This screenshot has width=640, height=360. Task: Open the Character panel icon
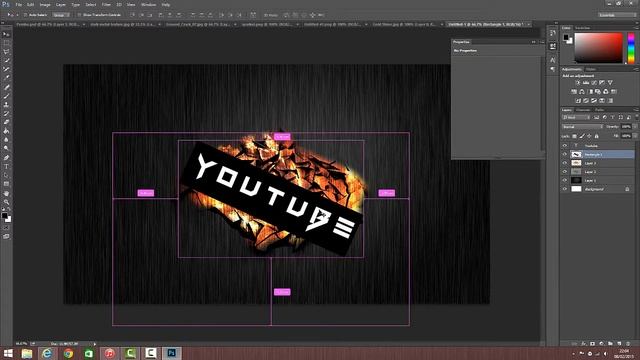(553, 60)
